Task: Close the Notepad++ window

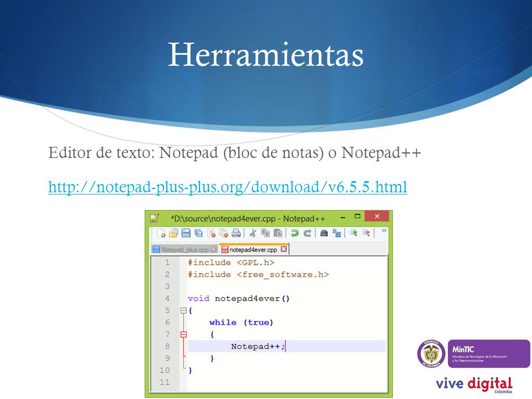Action: pos(377,216)
